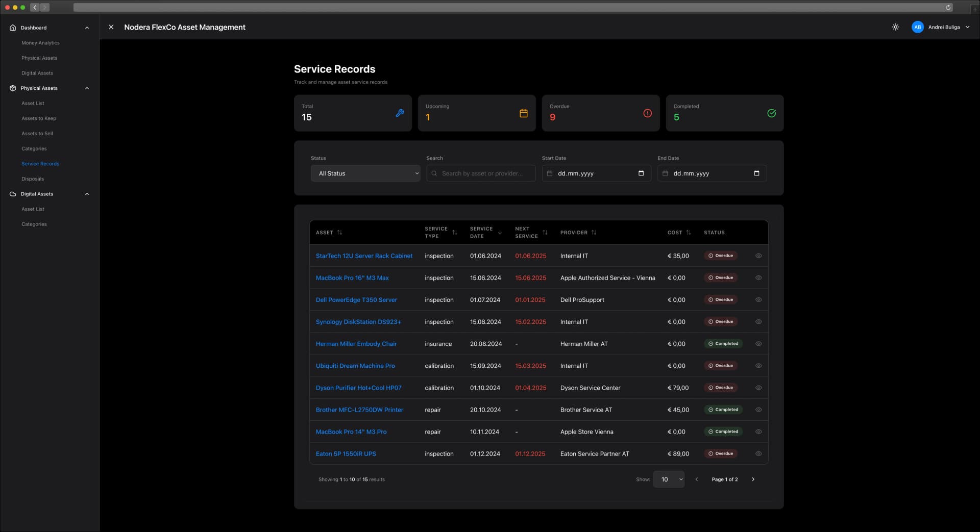Close the sidebar with the X icon
The height and width of the screenshot is (532, 980).
pos(111,27)
